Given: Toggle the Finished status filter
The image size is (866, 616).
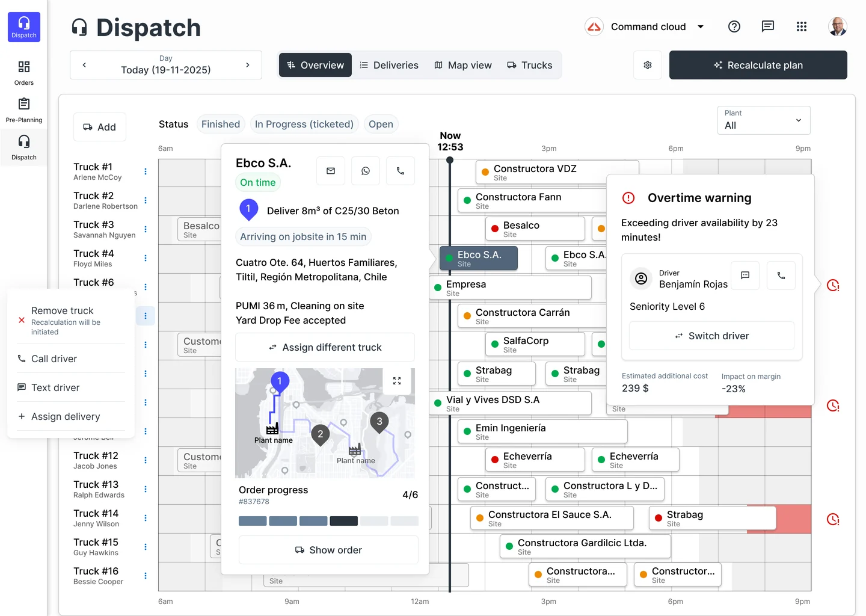Looking at the screenshot, I should (x=221, y=124).
